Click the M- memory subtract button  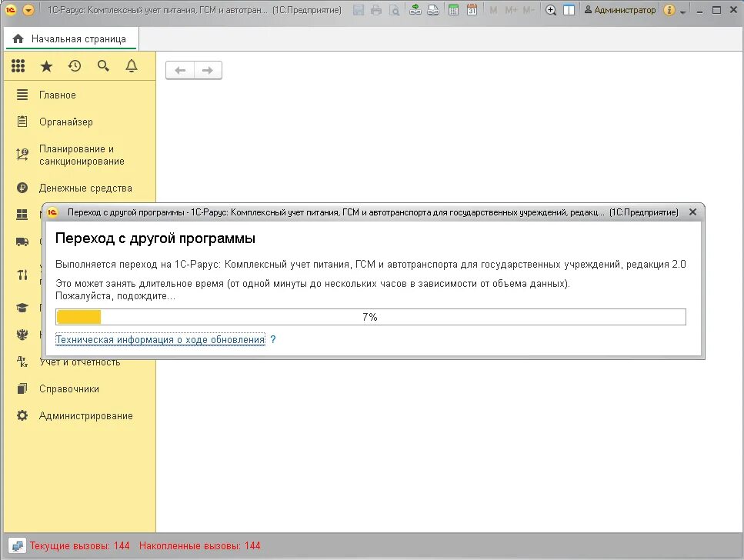tap(528, 10)
